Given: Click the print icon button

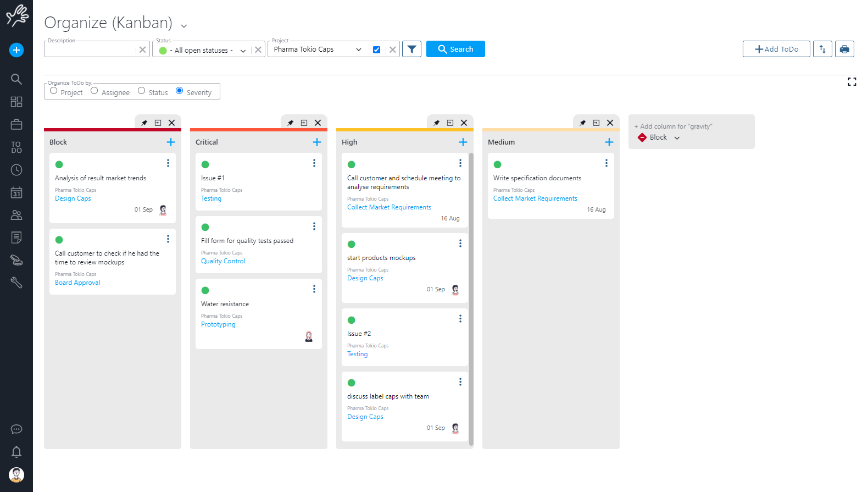Looking at the screenshot, I should pos(844,49).
